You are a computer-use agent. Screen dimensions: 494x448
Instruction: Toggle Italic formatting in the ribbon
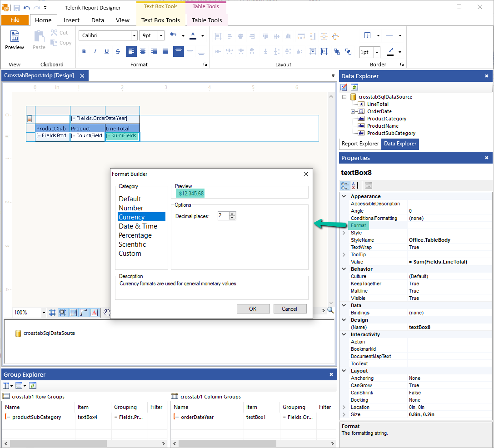pos(95,51)
